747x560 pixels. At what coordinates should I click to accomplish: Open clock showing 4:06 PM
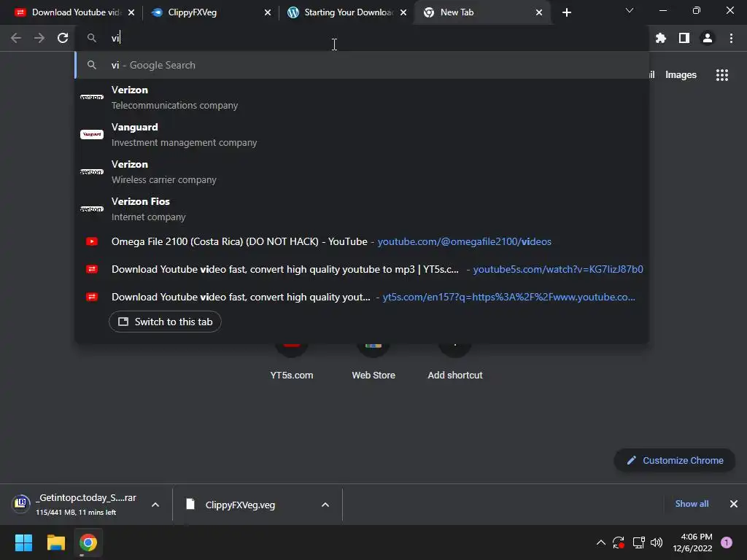pos(692,542)
